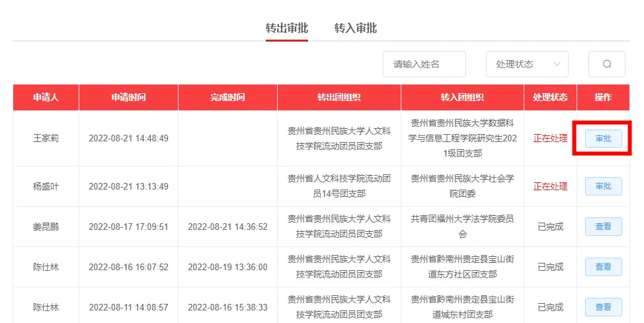This screenshot has width=644, height=323.
Task: Click 审批 button for 王家莉
Action: pyautogui.click(x=604, y=139)
